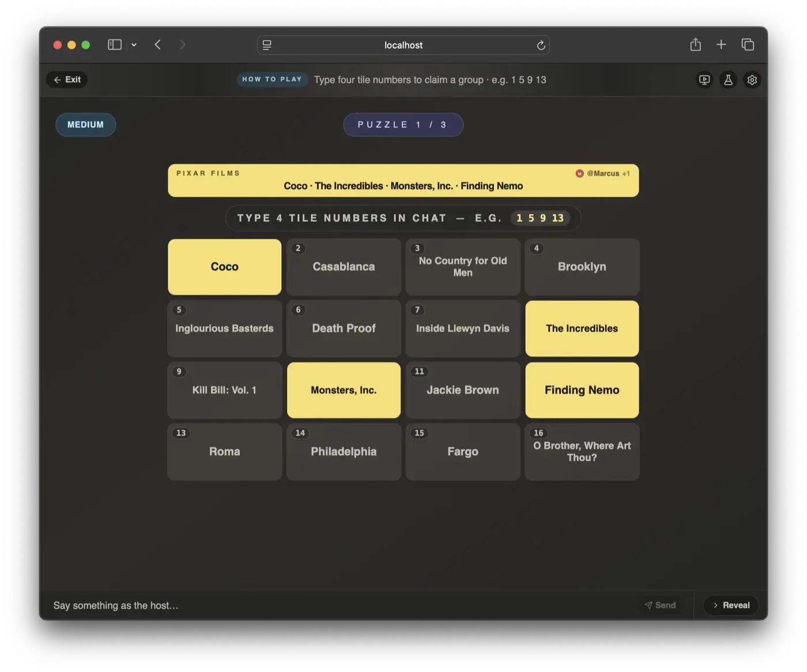Click the Send message button
Viewport: 807px width, 672px height.
point(661,605)
